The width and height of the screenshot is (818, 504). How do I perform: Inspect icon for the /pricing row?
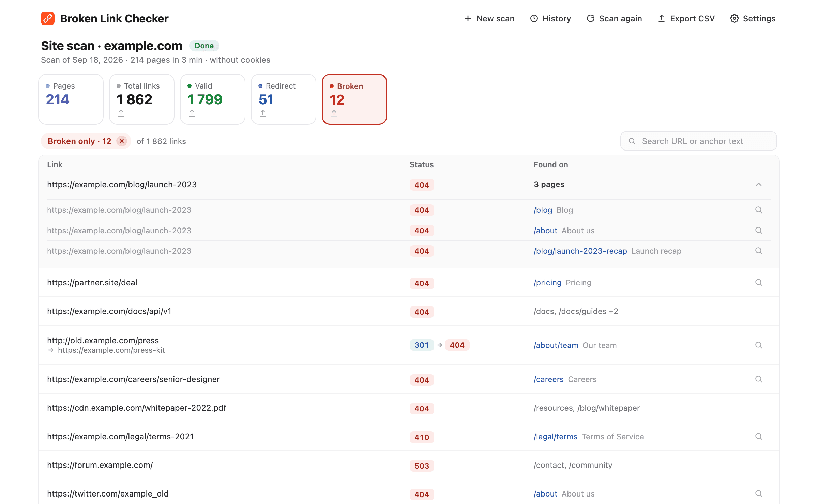coord(759,283)
